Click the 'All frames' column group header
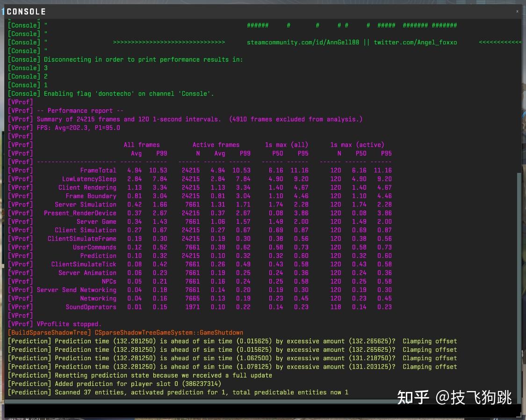The height and width of the screenshot is (420, 526). tap(142, 145)
